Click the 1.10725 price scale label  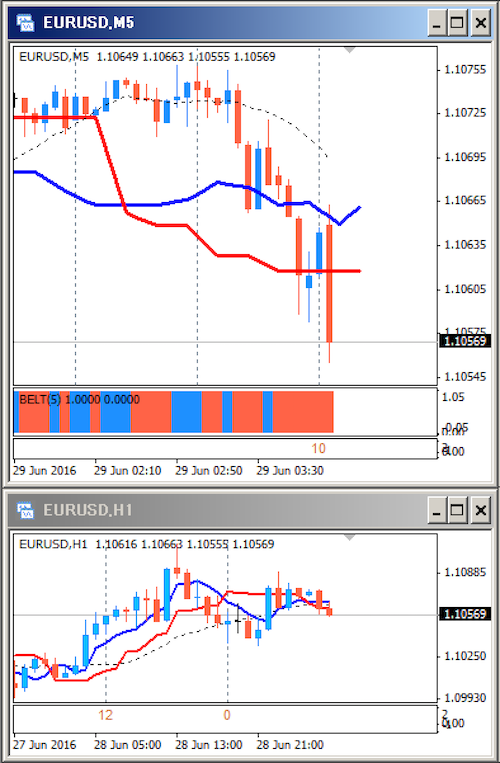pyautogui.click(x=465, y=112)
